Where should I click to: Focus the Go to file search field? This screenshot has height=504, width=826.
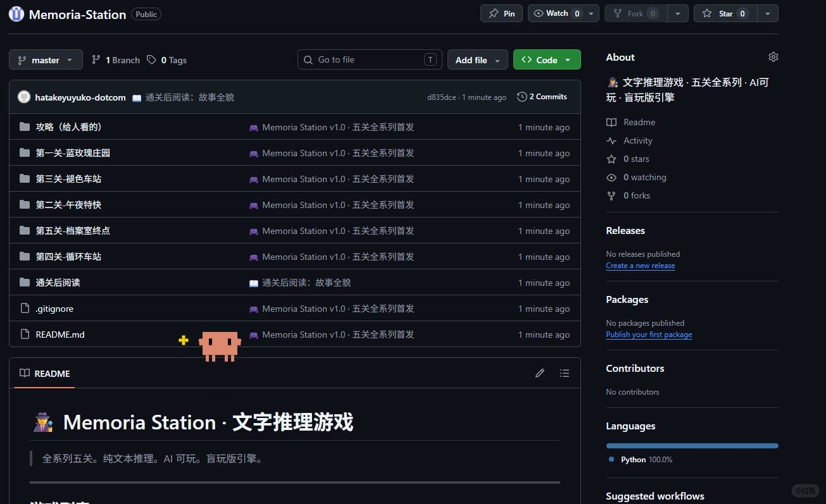coord(370,59)
